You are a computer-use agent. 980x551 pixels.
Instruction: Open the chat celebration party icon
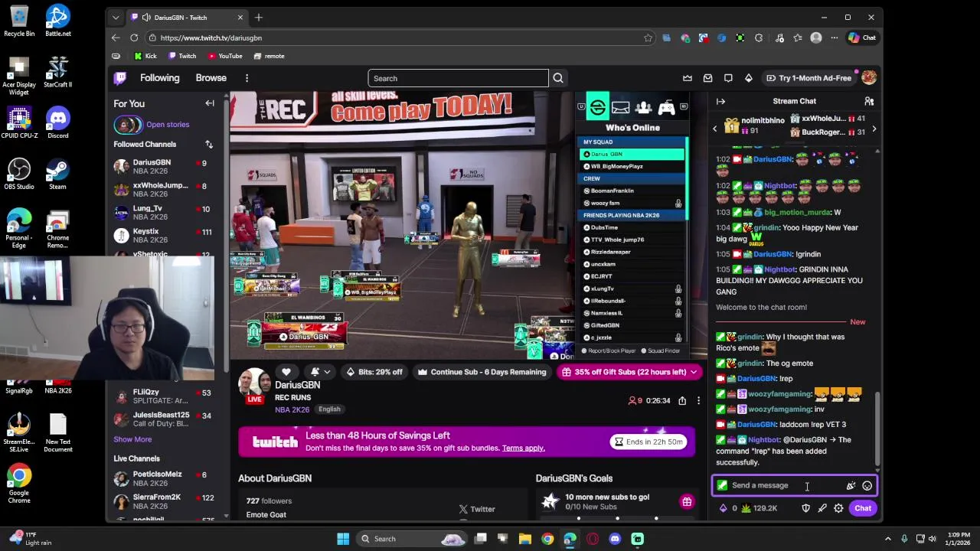(851, 485)
